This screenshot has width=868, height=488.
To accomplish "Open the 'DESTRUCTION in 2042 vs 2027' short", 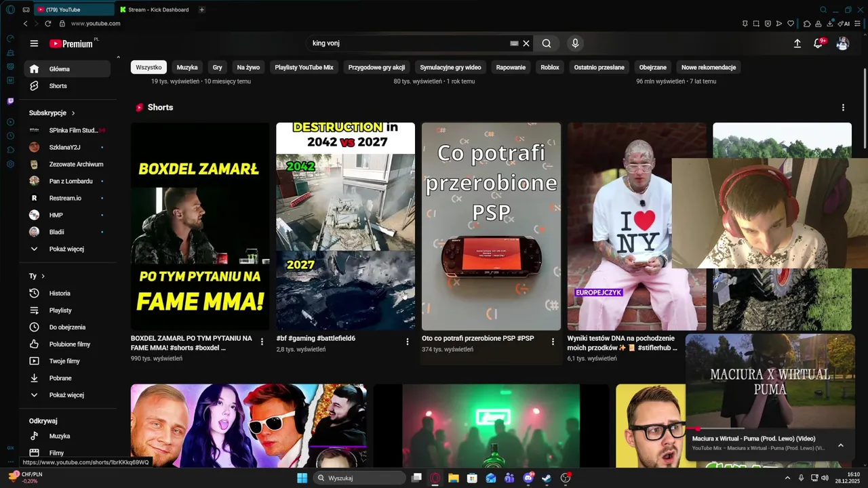I will (x=345, y=226).
